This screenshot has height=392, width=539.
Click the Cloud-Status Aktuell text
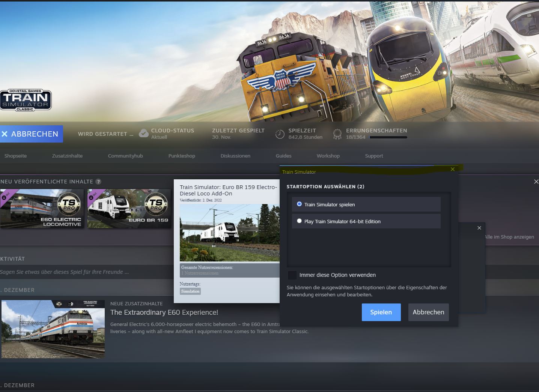tap(159, 137)
